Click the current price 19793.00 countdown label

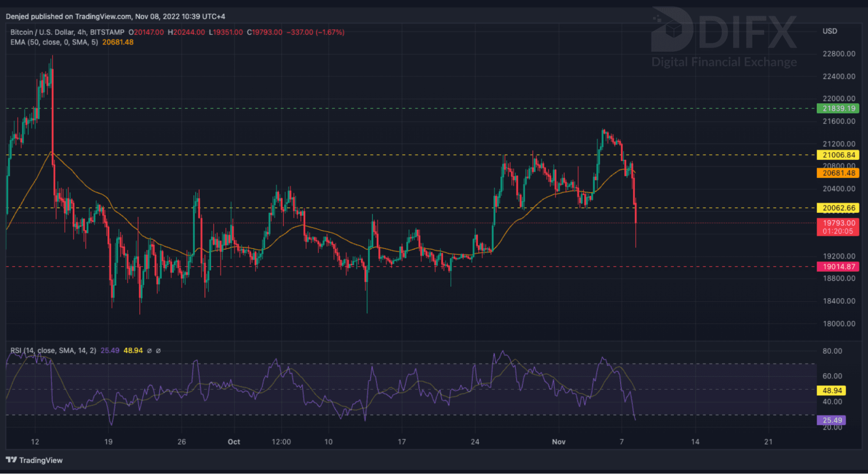[838, 227]
